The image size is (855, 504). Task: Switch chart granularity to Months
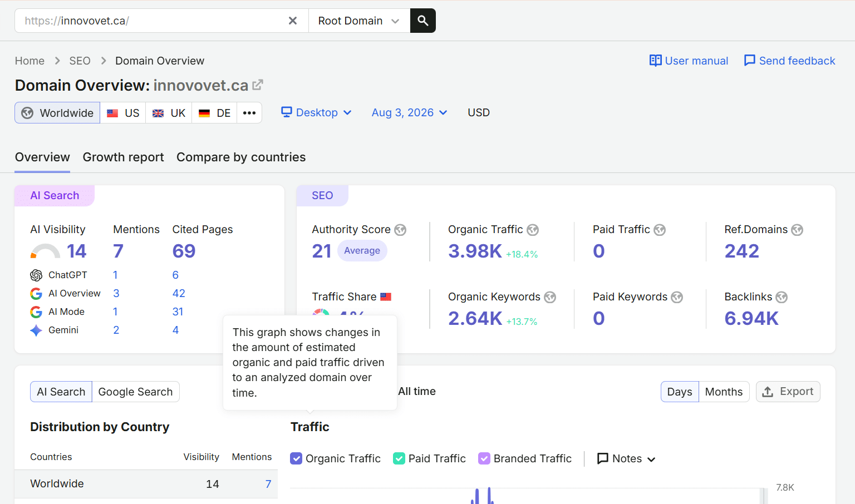coord(724,392)
